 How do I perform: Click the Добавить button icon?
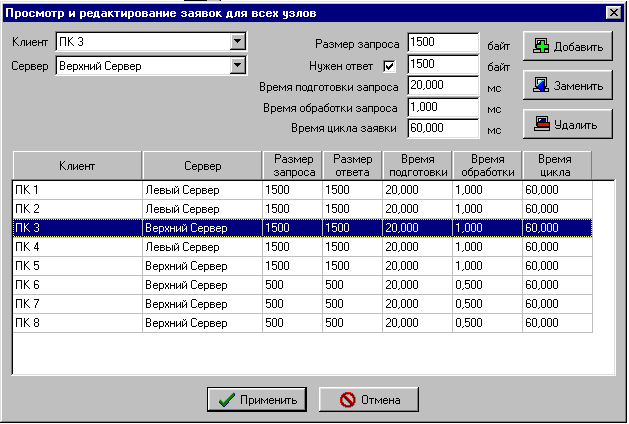pyautogui.click(x=541, y=47)
